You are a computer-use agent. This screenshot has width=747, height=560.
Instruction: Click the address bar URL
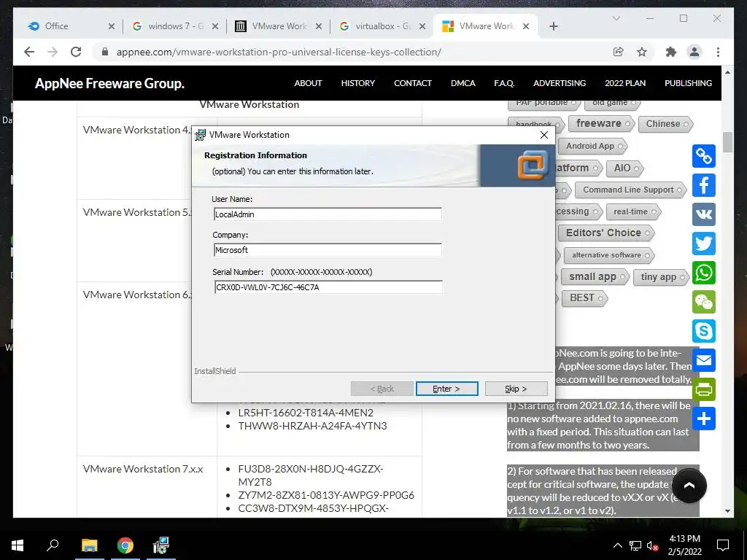coord(279,52)
